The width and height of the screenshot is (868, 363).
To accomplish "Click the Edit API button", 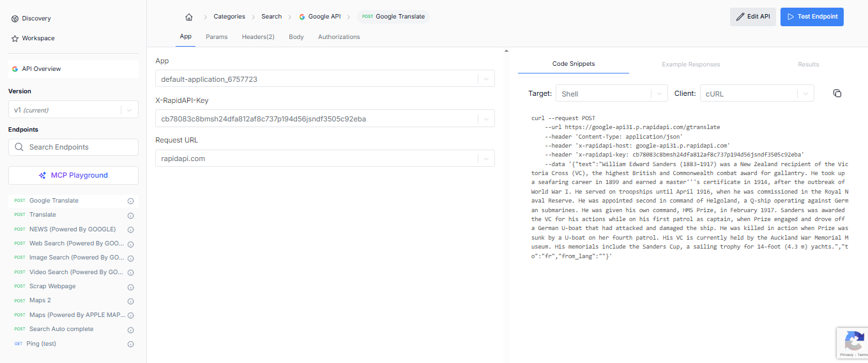I will click(x=753, y=17).
